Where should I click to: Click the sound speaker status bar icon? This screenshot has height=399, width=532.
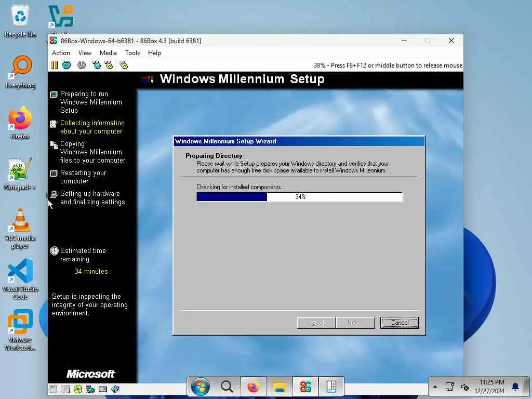115,389
